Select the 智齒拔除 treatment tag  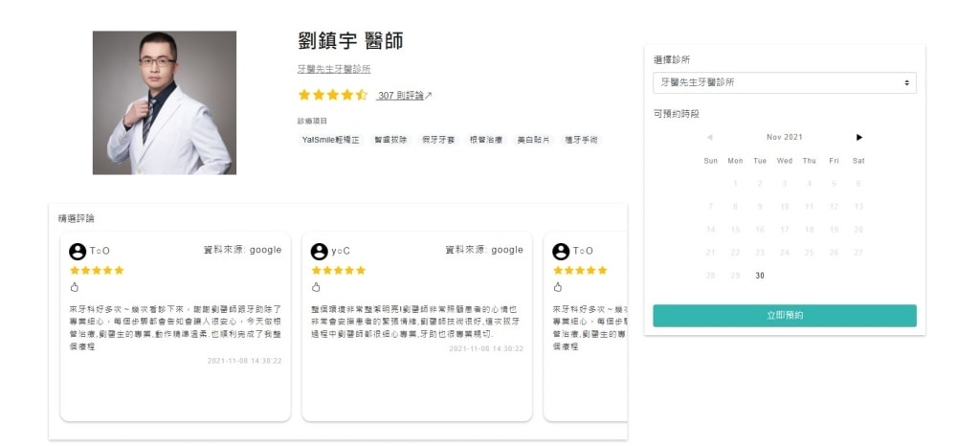390,140
